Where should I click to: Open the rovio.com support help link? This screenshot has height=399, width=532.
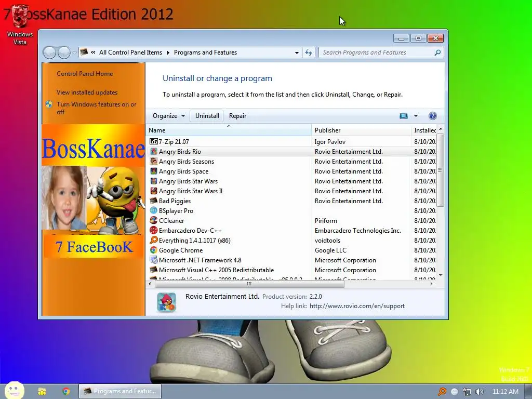tap(357, 306)
